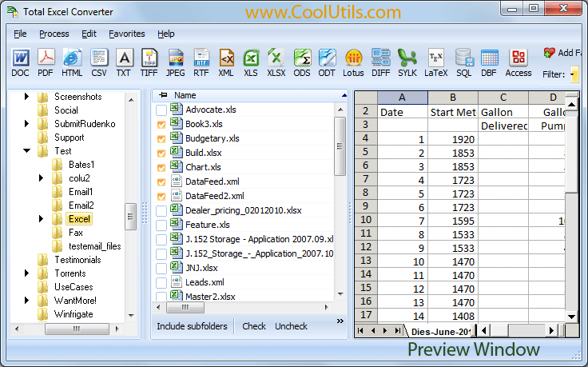Image resolution: width=588 pixels, height=367 pixels.
Task: Click the Include subfolders button
Action: click(192, 326)
